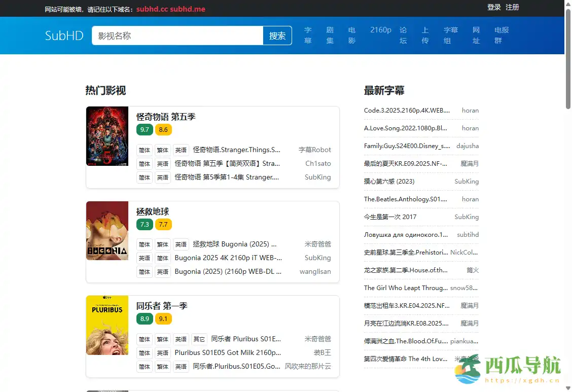Click the SubHD site logo

coord(64,35)
